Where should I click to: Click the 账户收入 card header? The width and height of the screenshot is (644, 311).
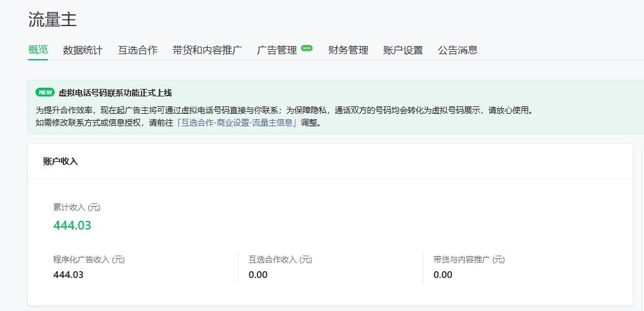click(60, 161)
